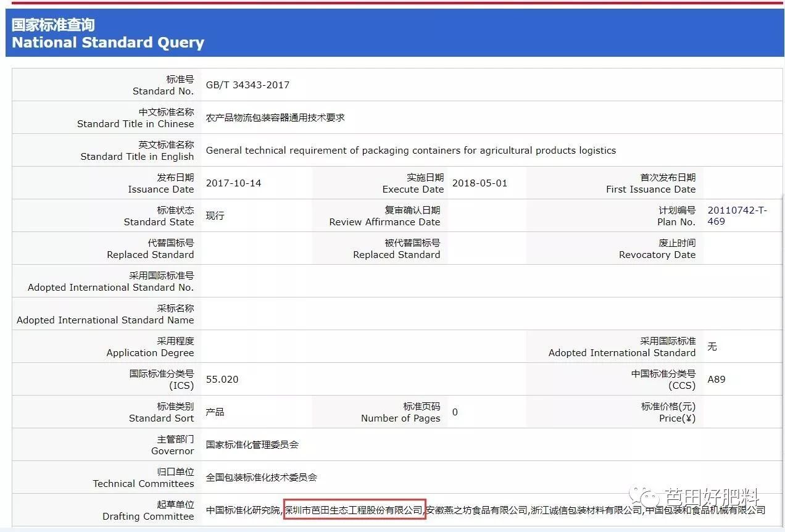Click drafting unit 浙江诚信包装材料有限公司
This screenshot has width=785, height=532.
586,510
